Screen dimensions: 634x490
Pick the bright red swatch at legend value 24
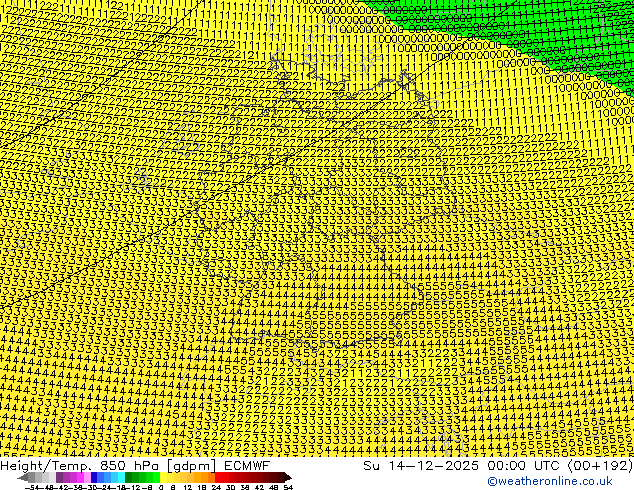click(218, 477)
